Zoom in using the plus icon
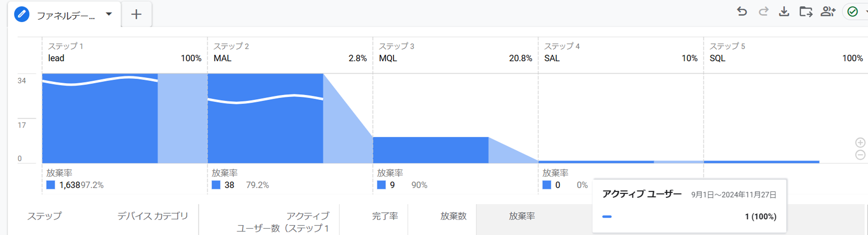 (860, 142)
